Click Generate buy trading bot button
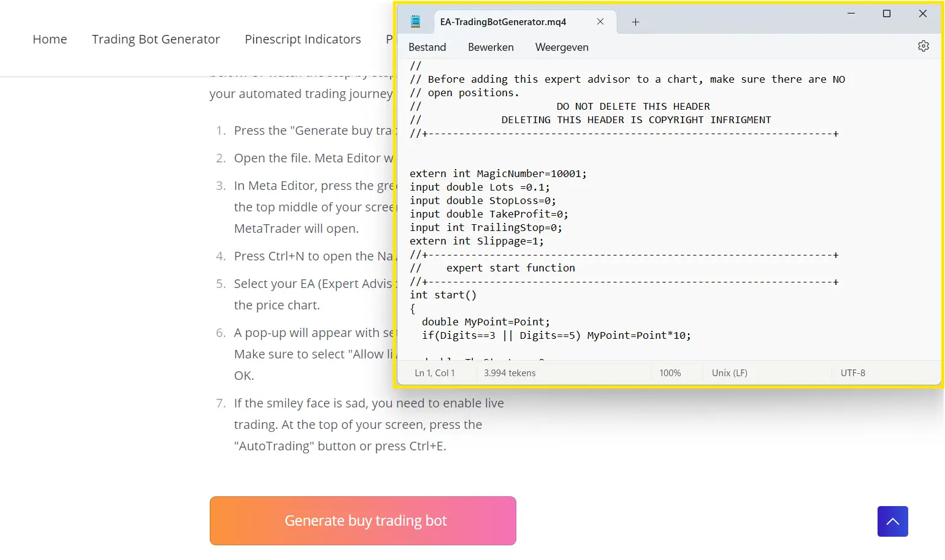Screen dimensions: 945x560 (x=363, y=521)
